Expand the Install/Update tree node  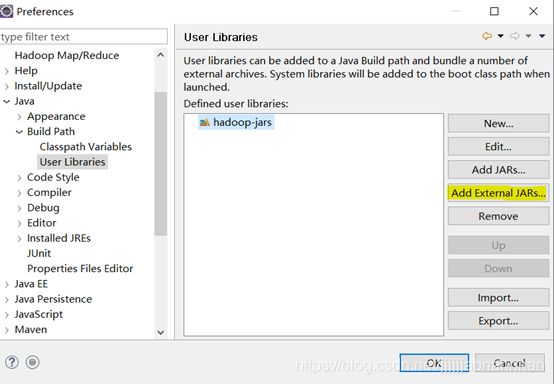click(7, 86)
